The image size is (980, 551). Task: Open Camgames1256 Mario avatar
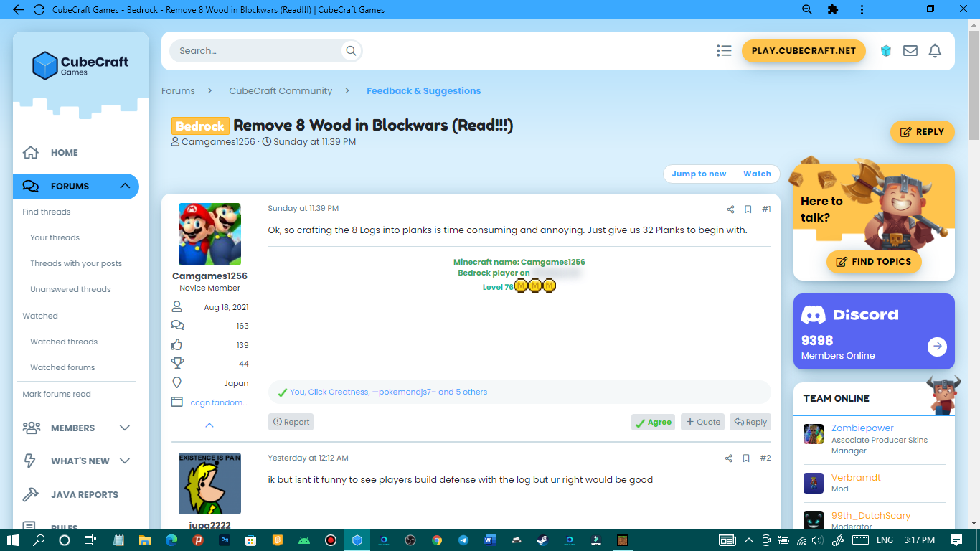209,235
